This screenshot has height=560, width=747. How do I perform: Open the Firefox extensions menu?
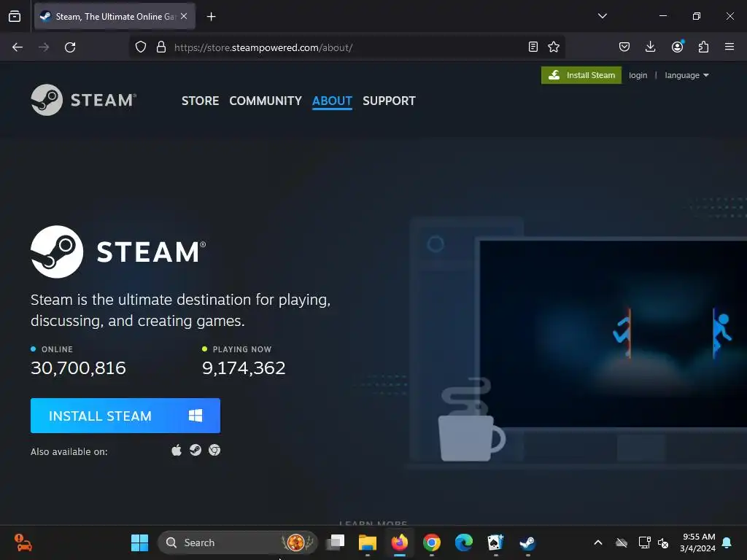pos(703,47)
